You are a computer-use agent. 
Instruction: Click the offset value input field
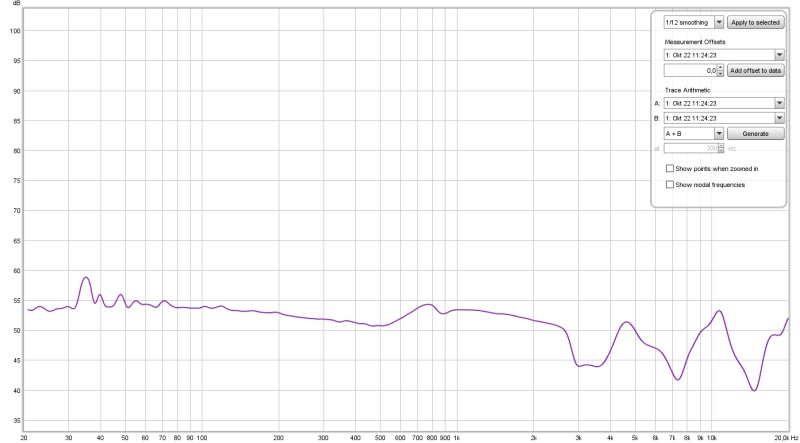pyautogui.click(x=690, y=71)
